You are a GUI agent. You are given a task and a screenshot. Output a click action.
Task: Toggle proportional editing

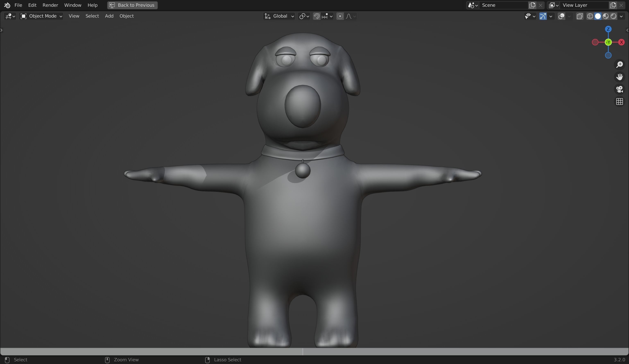(340, 16)
